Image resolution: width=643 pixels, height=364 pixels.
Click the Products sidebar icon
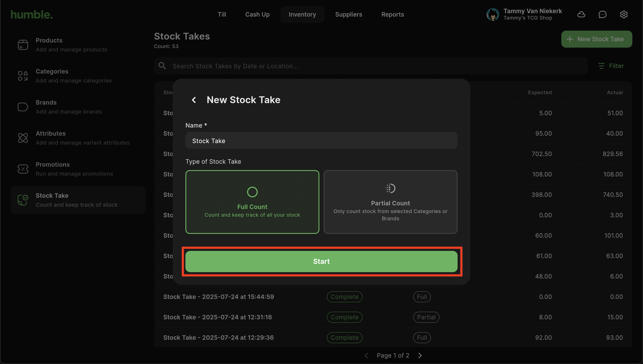23,45
